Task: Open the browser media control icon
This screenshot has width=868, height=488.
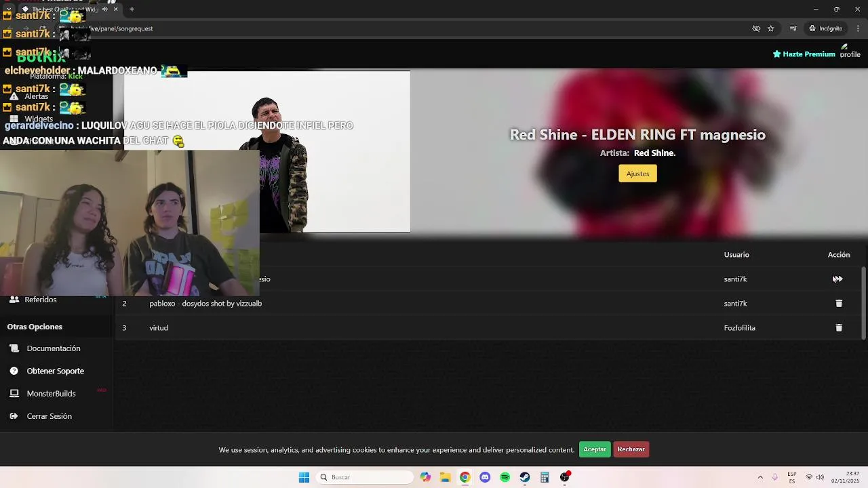Action: (793, 28)
